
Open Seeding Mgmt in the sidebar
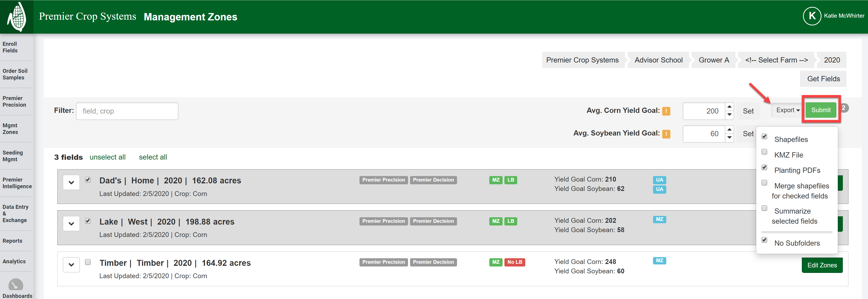coord(13,156)
